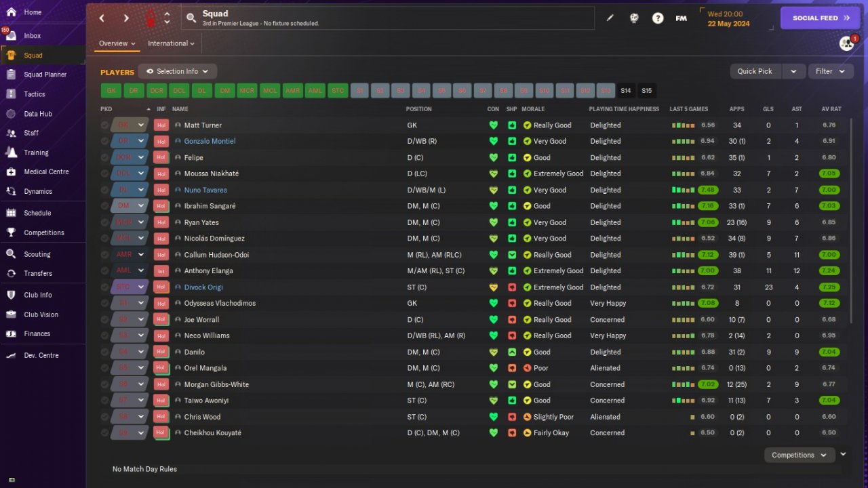Click Anthony Elanga's Int status badge

(x=161, y=271)
